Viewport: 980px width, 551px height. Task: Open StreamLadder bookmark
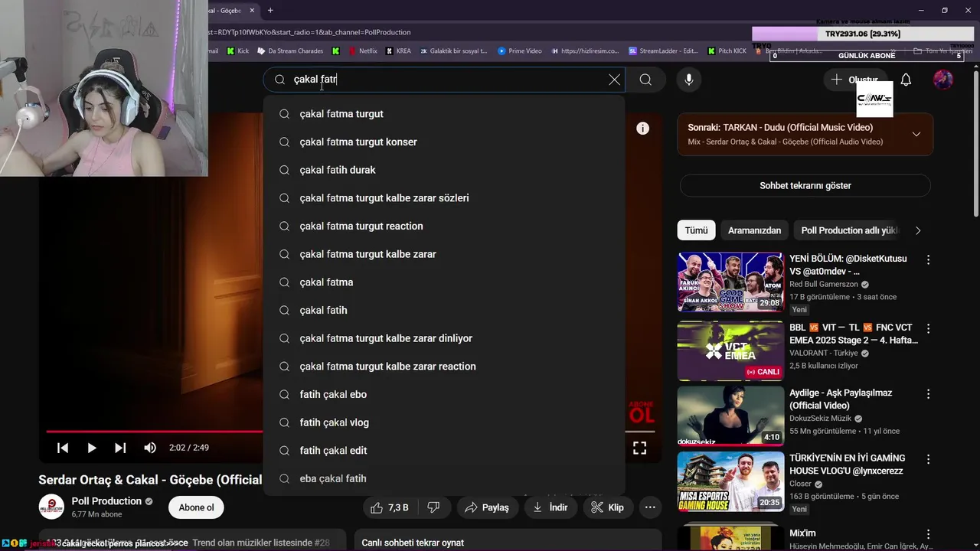coord(663,51)
